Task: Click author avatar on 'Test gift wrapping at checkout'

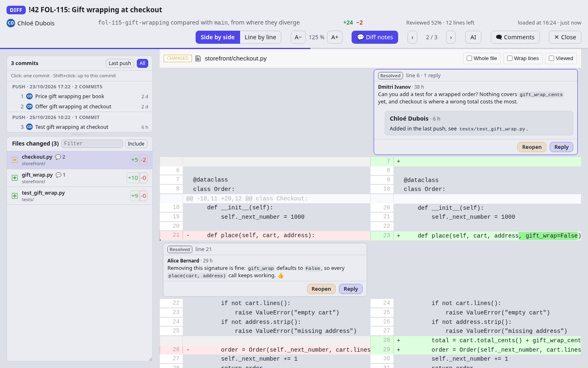Action: pyautogui.click(x=29, y=127)
